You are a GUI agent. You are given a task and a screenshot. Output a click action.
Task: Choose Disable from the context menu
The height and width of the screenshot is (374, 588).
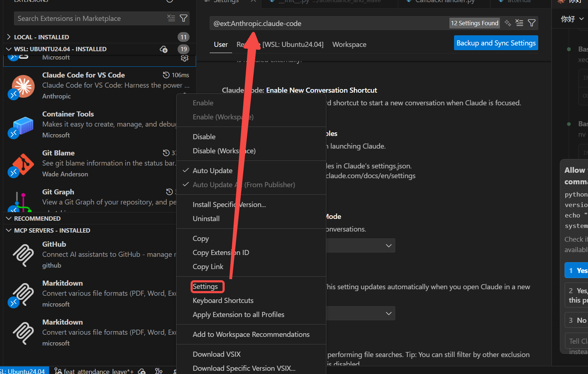(x=204, y=137)
